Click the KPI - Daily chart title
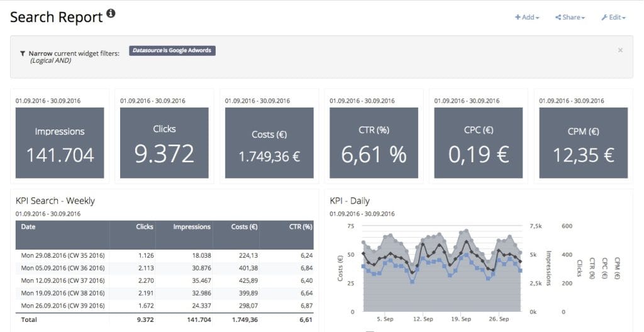Screen dimensions: 644x332 [350, 201]
